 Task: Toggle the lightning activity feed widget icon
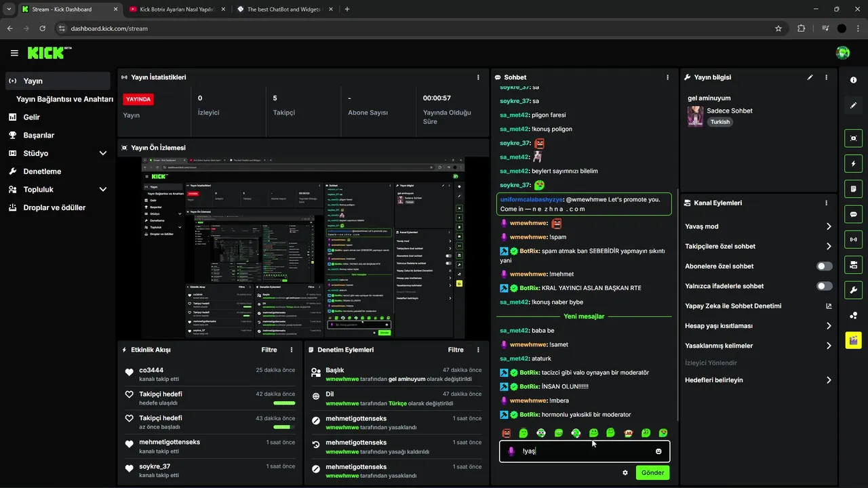pos(853,164)
